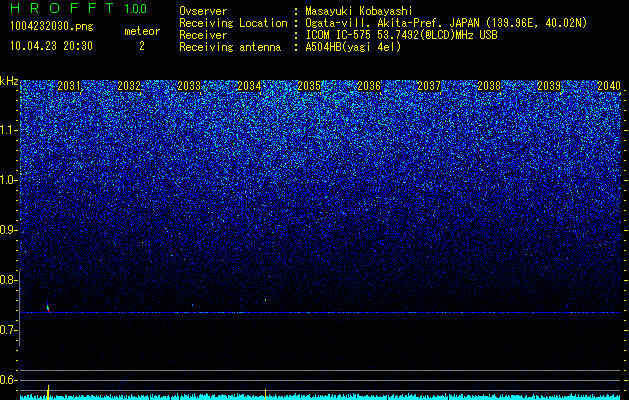Click the Ovserver field label
629x400 pixels.
pyautogui.click(x=203, y=11)
